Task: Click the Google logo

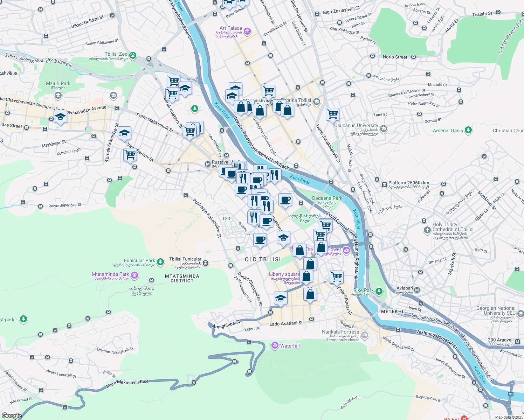Action: pos(12,415)
